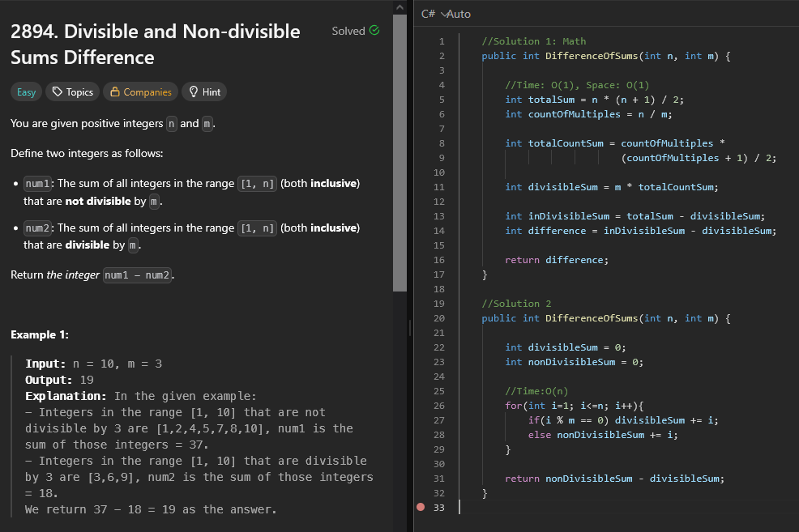
Task: Click the lock icon in Companies
Action: (x=114, y=92)
